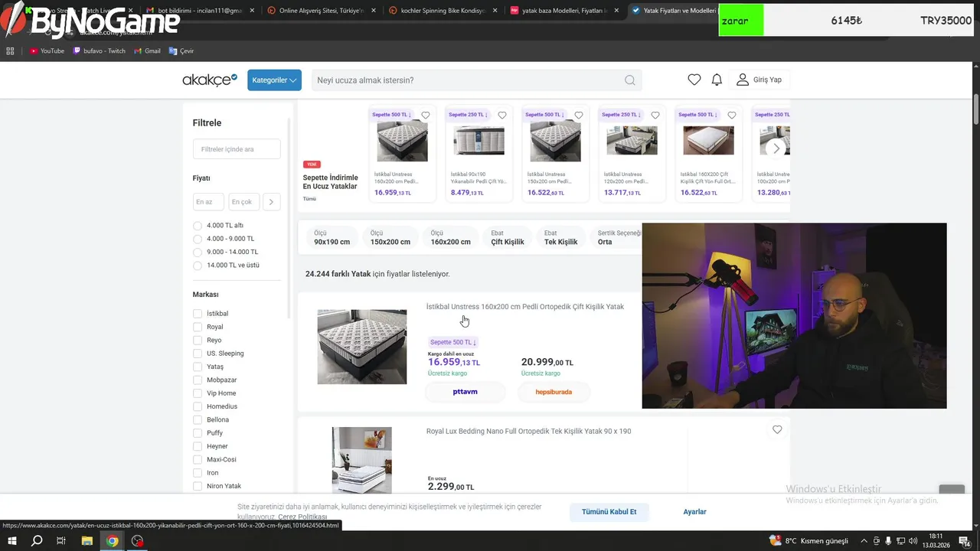Check the İstikbal brand checkbox
The width and height of the screenshot is (980, 551).
pyautogui.click(x=198, y=314)
